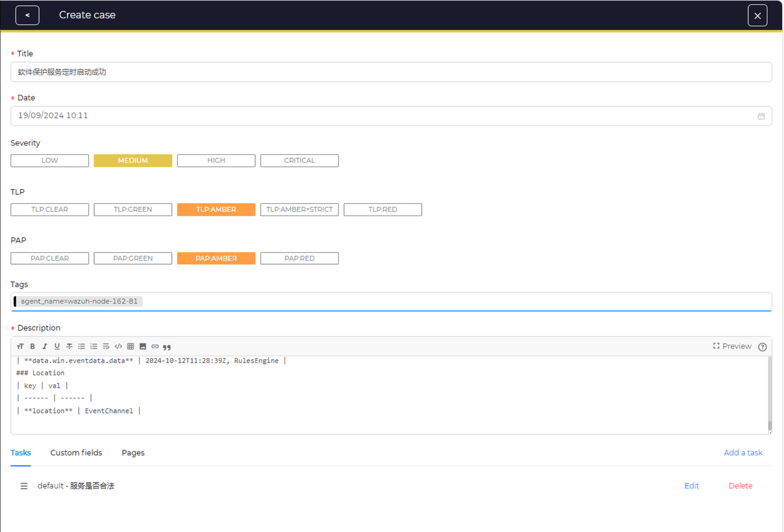Viewport: 784px width, 532px height.
Task: Open the date picker calendar icon
Action: tap(761, 116)
